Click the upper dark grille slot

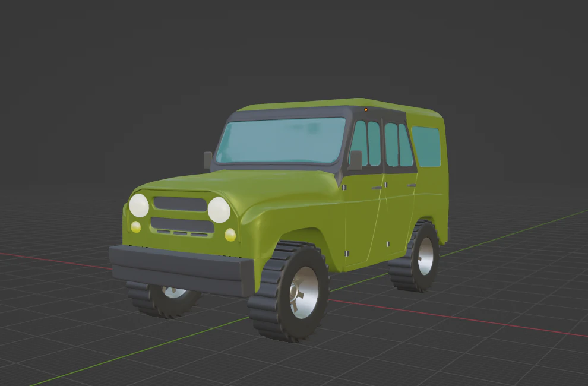tap(181, 204)
